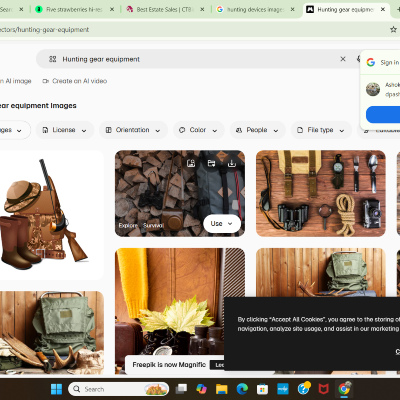Click Create an AI video link
400x400 pixels.
coord(75,81)
